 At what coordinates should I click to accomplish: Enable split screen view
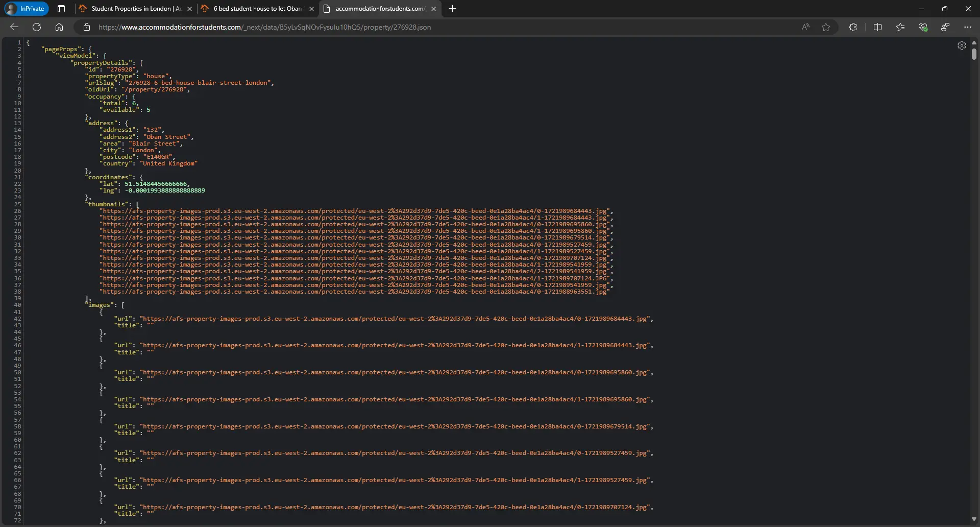click(877, 27)
